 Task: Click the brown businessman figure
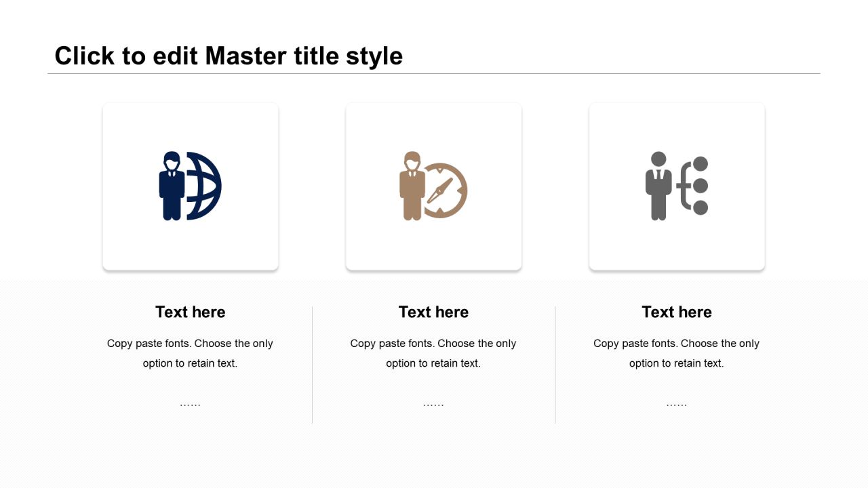click(x=412, y=186)
